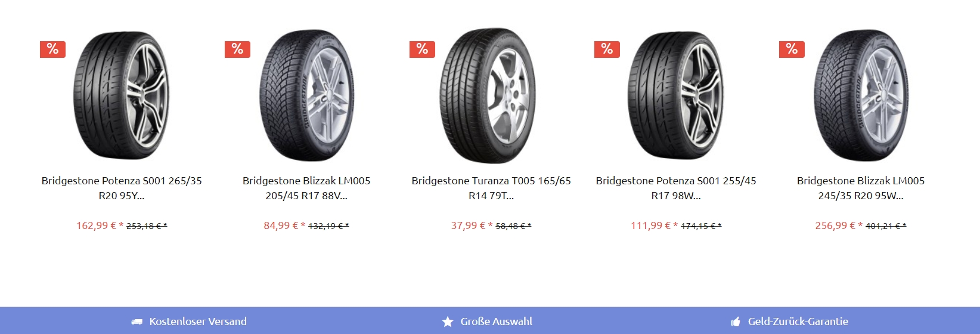Click truck icon beside Kostenloser Versand

tap(137, 322)
